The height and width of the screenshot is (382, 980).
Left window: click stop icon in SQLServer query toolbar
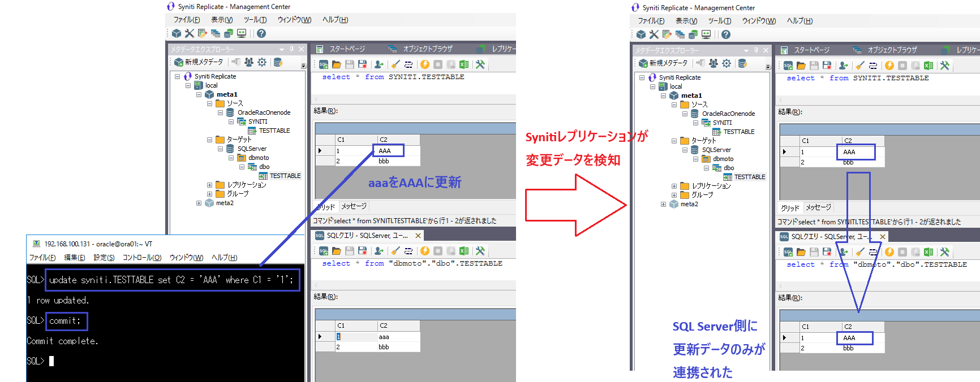pos(438,251)
